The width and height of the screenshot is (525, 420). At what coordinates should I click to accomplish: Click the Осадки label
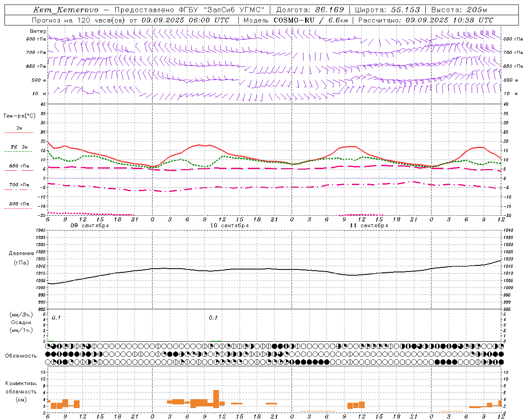(x=21, y=322)
